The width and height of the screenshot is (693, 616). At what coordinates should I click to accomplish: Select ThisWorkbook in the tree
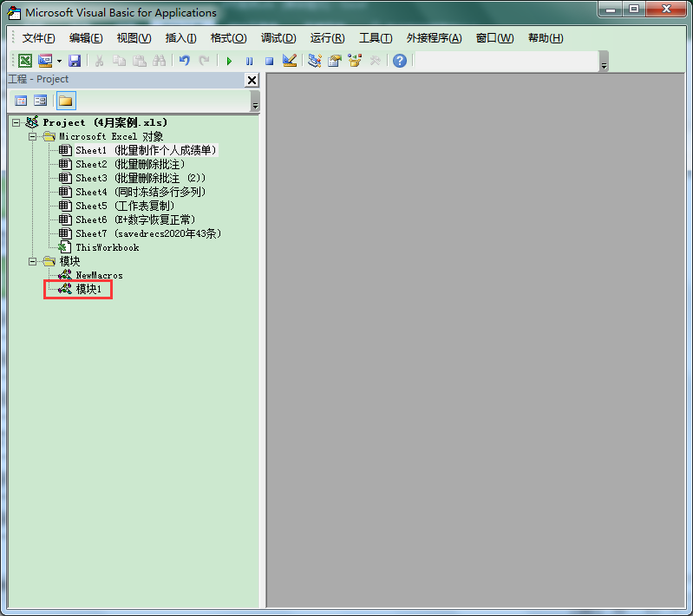[108, 247]
